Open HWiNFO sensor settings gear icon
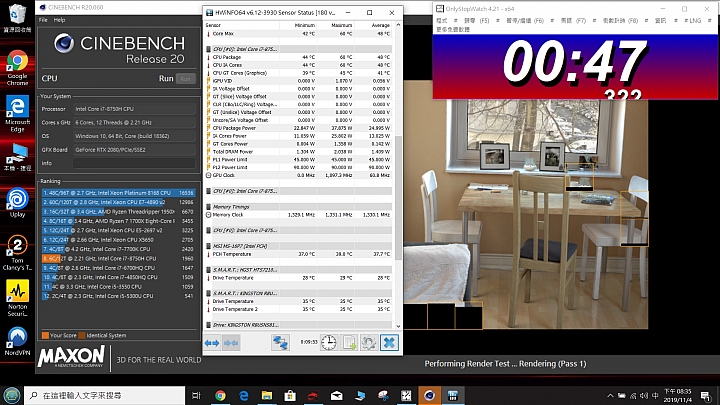 click(369, 343)
